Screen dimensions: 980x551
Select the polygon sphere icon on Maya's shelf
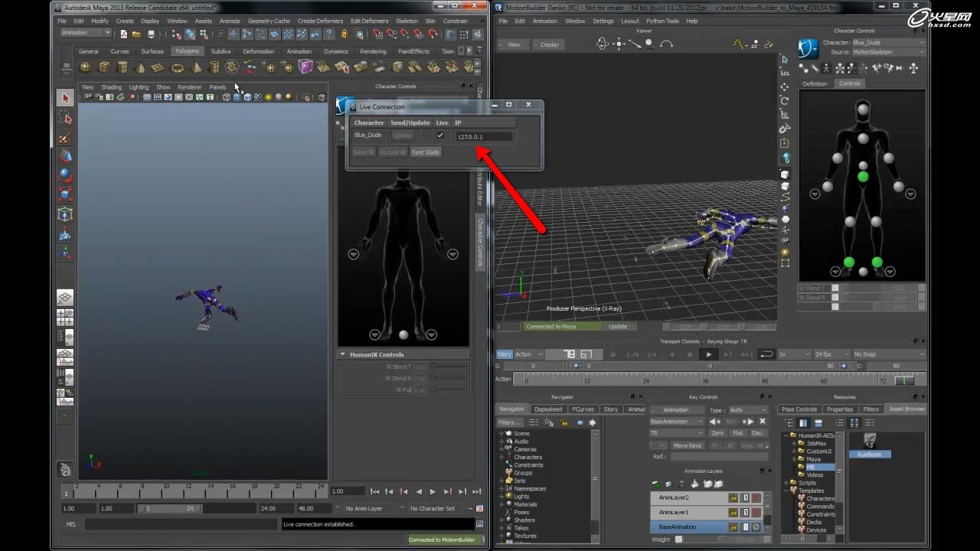click(x=86, y=67)
